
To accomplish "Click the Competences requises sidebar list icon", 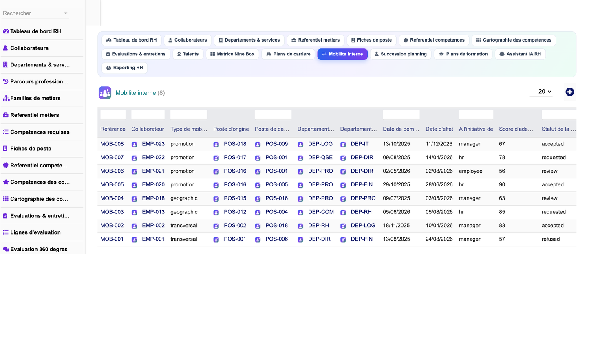I will (6, 132).
